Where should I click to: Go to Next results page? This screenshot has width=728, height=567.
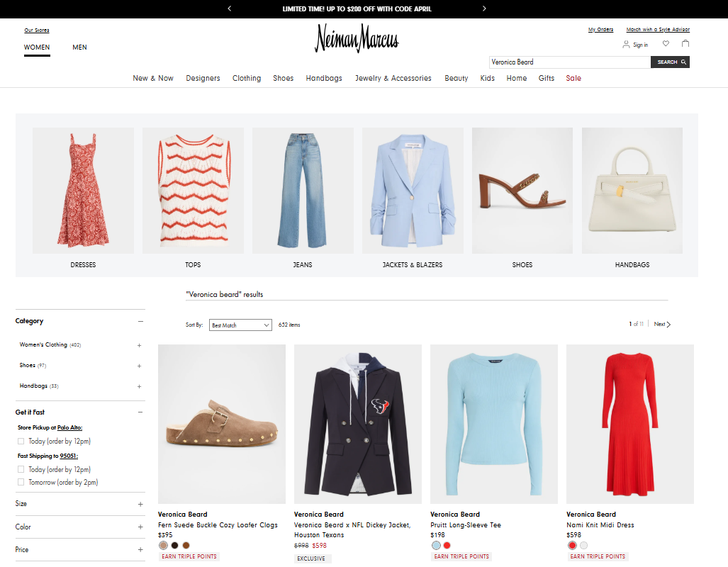662,324
